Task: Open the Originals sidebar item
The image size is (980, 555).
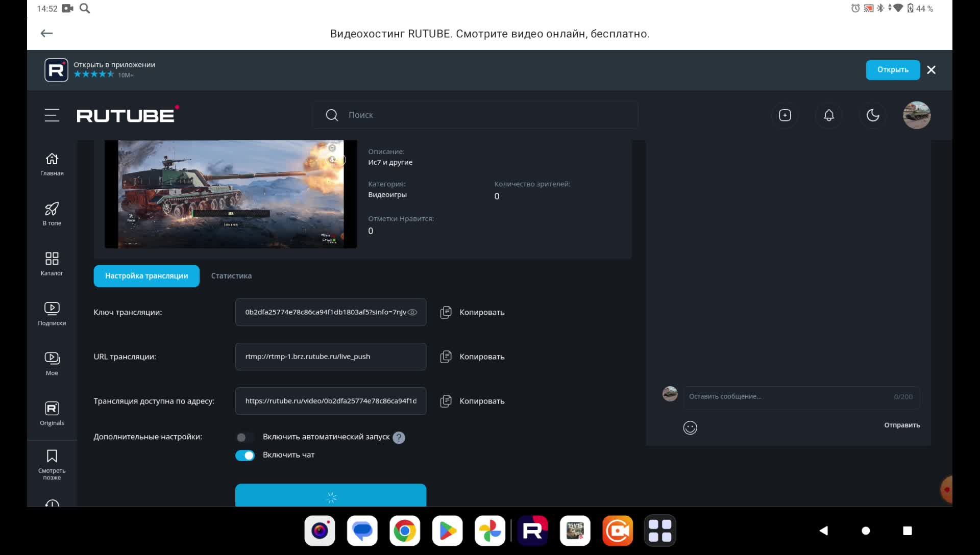Action: 52,414
